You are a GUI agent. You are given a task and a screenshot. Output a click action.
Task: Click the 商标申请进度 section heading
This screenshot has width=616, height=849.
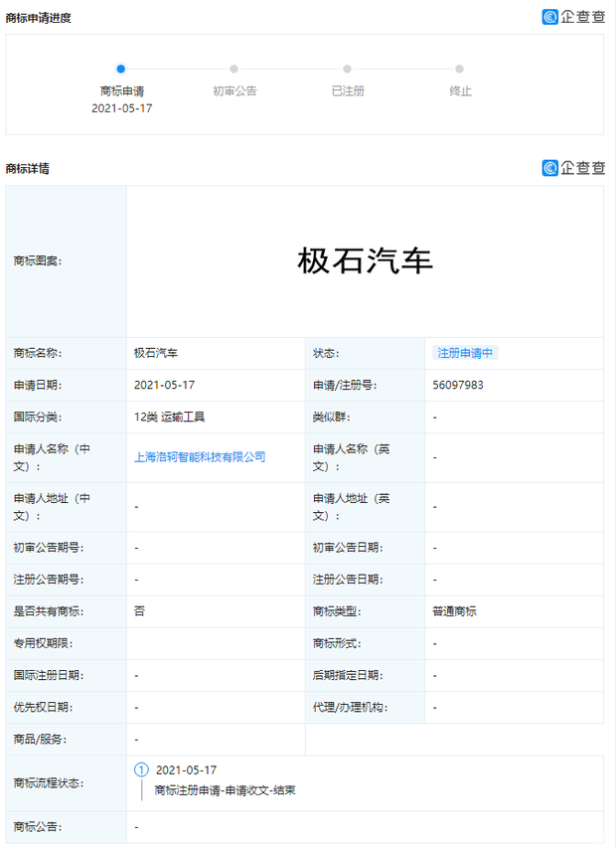point(39,18)
